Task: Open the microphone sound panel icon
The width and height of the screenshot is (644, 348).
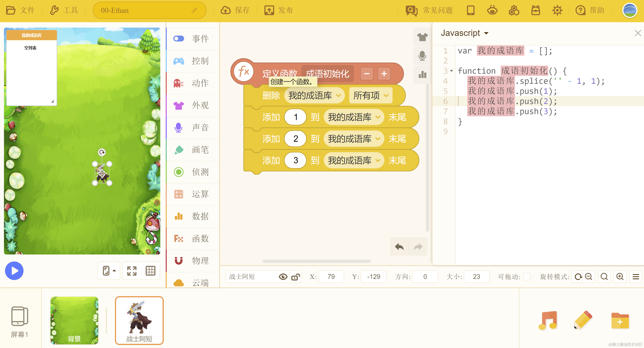Action: pyautogui.click(x=422, y=56)
